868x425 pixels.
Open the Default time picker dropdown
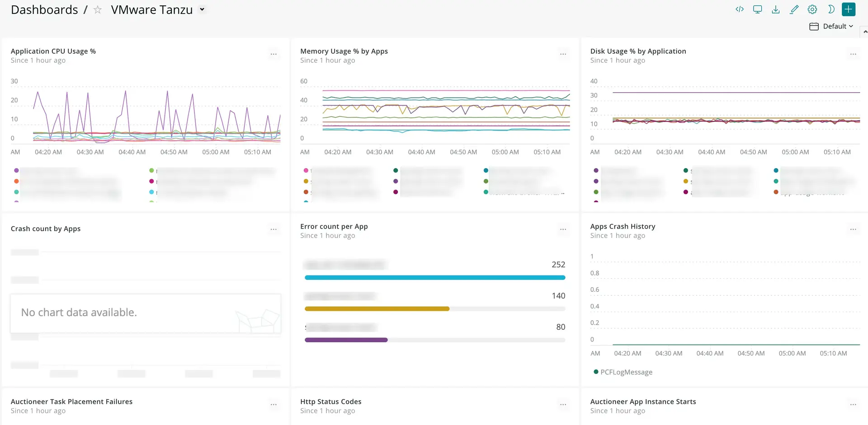[x=831, y=26]
